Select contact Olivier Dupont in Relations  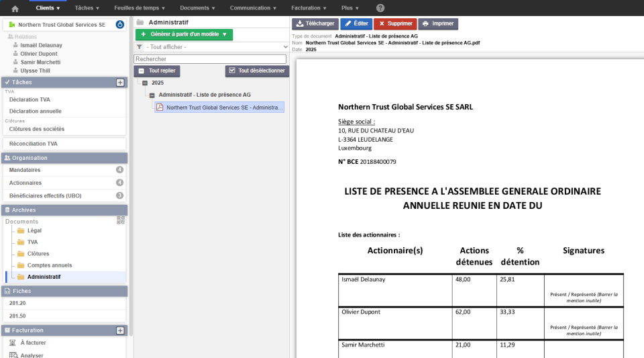[39, 54]
